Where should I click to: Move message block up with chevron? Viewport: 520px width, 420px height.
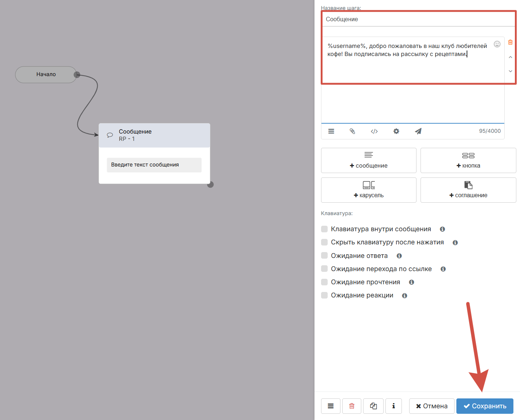510,57
